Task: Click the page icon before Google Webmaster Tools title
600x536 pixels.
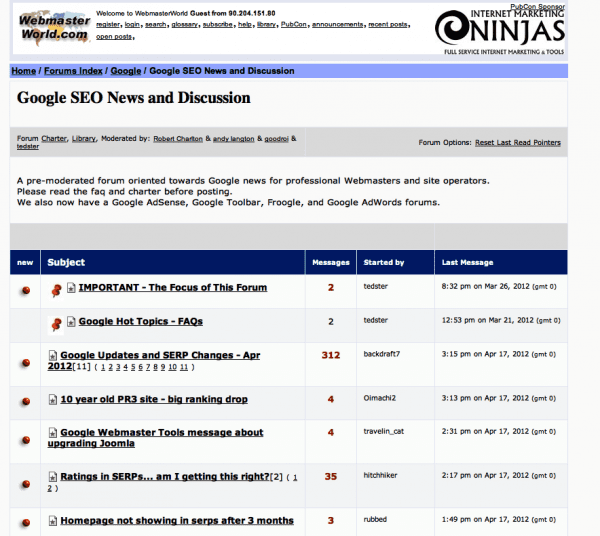Action: click(53, 433)
